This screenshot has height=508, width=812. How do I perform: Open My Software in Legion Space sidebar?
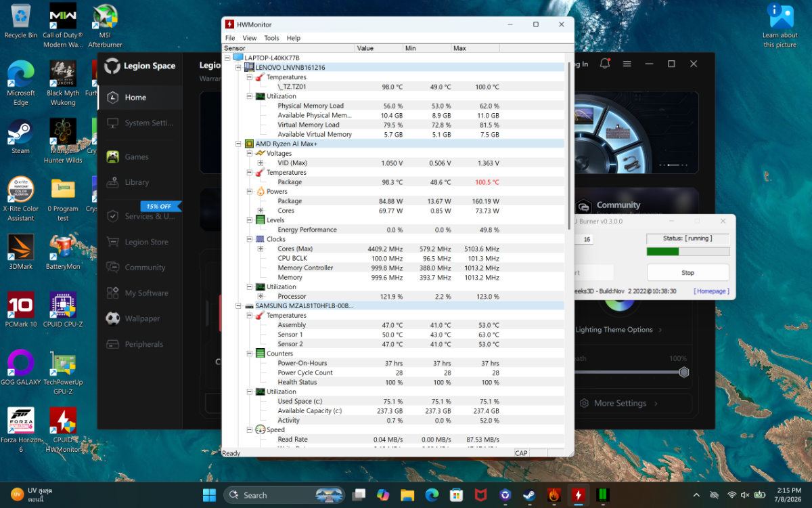[139, 293]
